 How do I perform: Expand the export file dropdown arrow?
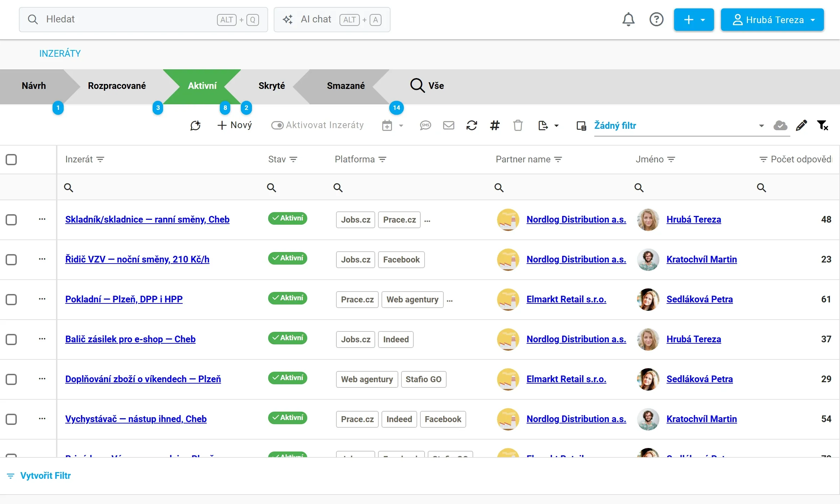coord(556,126)
